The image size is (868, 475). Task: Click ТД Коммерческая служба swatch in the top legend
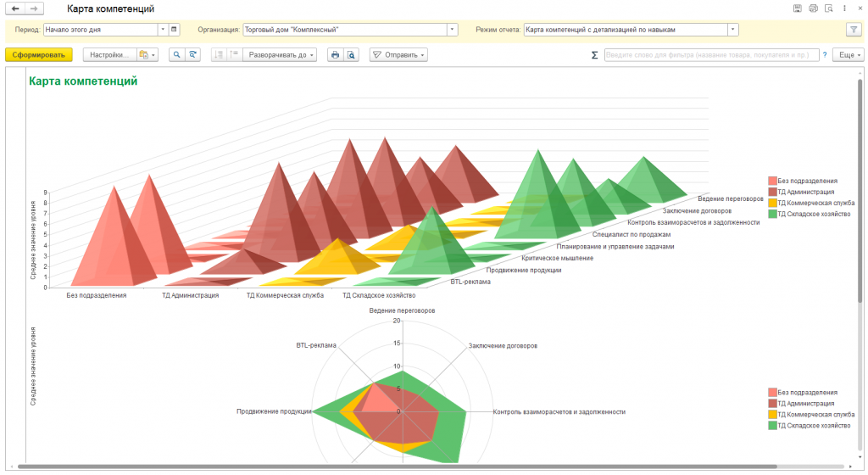coord(772,204)
